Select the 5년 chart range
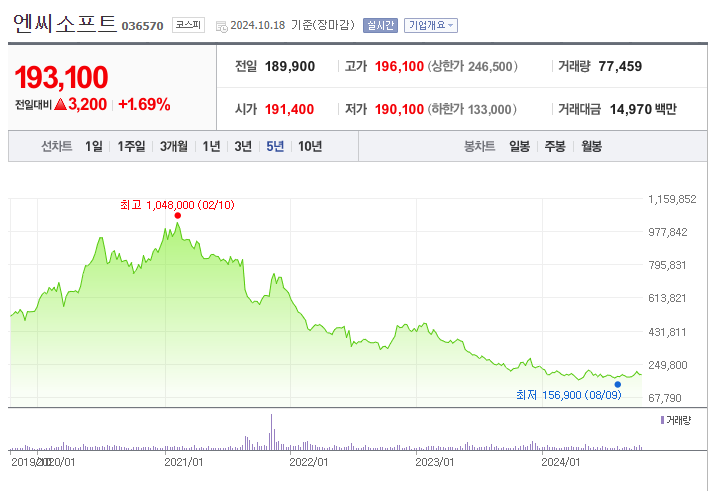The width and height of the screenshot is (708, 491). (275, 146)
